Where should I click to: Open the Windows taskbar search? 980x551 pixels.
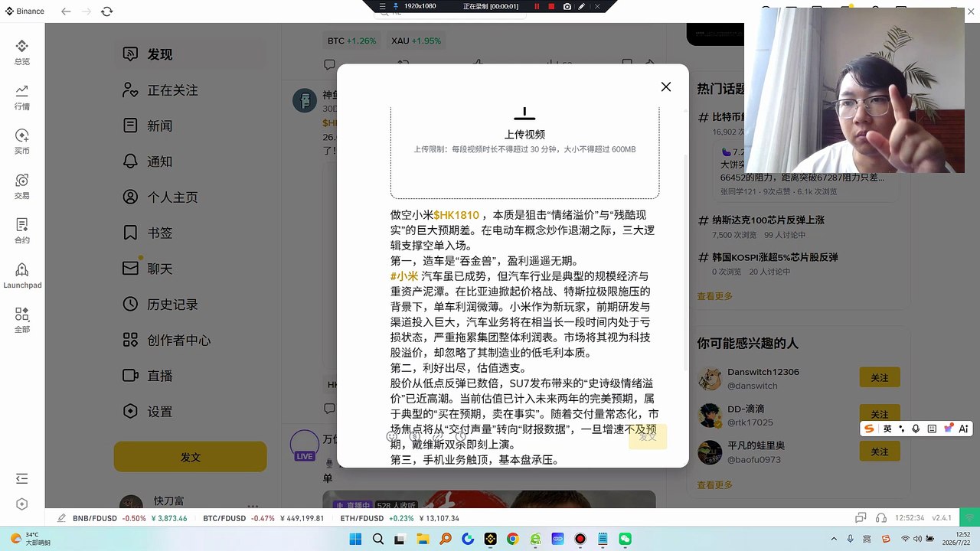tap(378, 539)
